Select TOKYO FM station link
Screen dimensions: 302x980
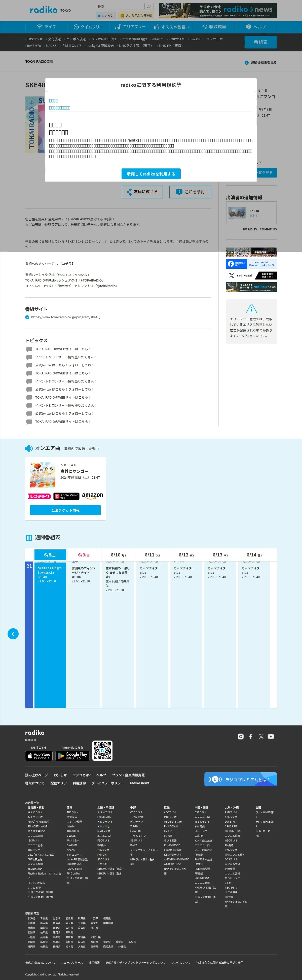point(176,39)
